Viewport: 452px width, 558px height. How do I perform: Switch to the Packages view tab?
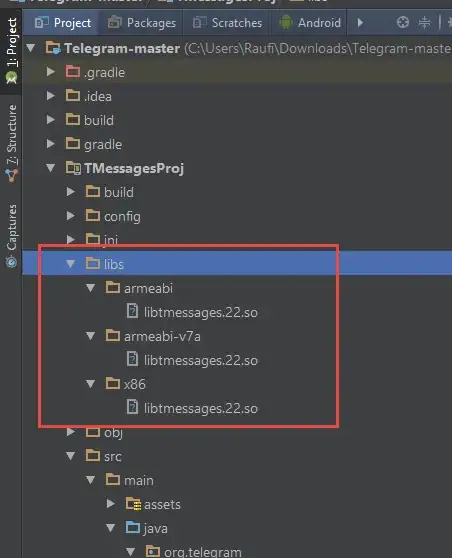pos(141,23)
